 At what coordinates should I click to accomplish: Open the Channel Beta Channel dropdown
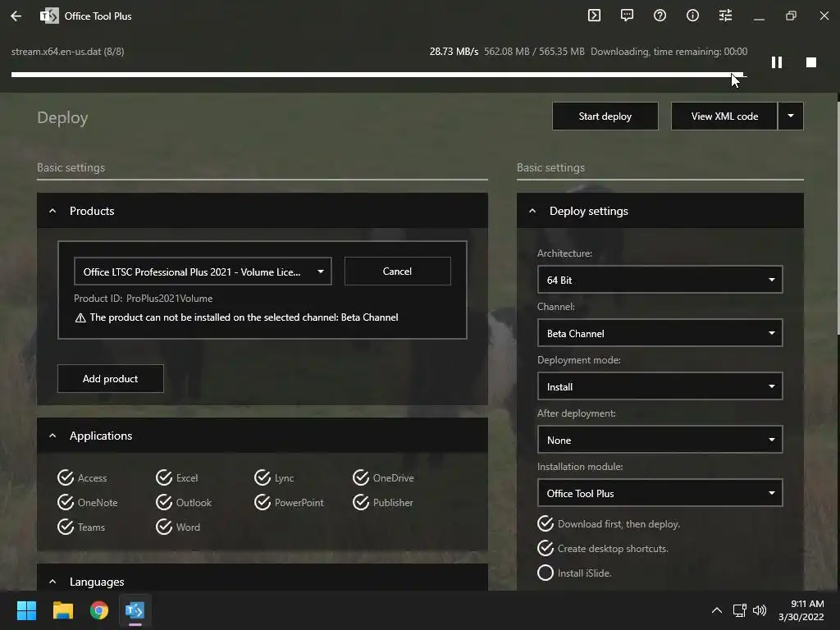click(660, 333)
